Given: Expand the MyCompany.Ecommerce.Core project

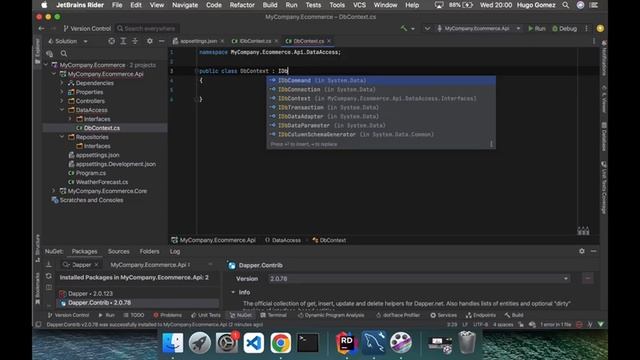Looking at the screenshot, I should click(x=53, y=191).
